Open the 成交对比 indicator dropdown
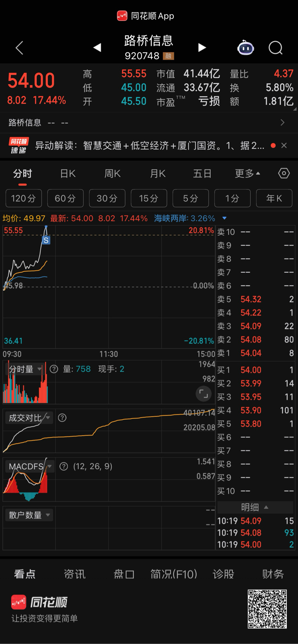Viewport: 298px width, 644px height. pos(48,418)
